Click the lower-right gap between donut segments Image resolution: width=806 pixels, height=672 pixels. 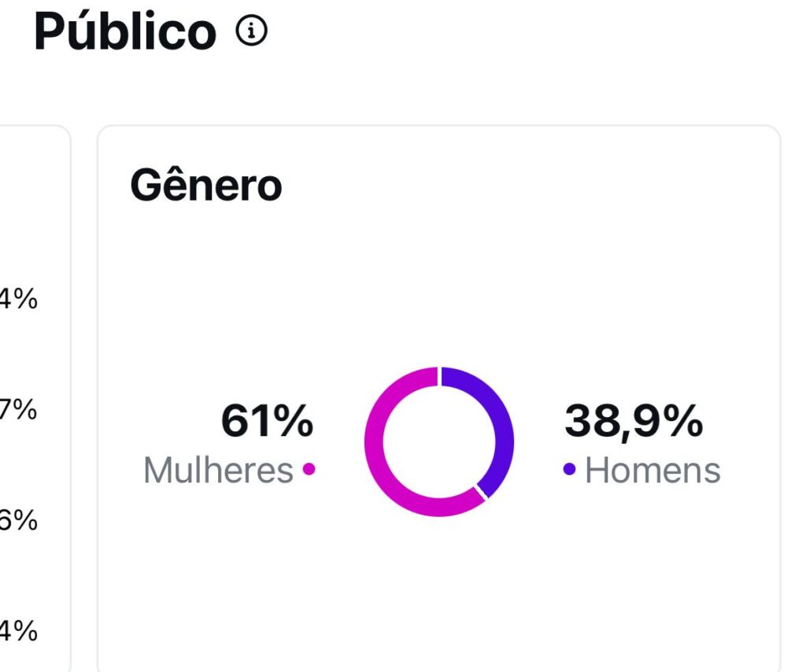[x=480, y=493]
